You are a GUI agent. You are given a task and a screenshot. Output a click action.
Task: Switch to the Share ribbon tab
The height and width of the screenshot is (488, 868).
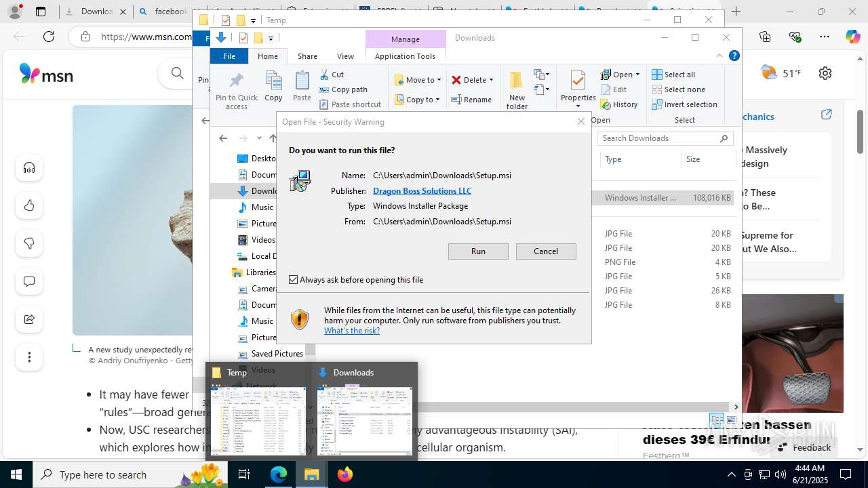307,56
